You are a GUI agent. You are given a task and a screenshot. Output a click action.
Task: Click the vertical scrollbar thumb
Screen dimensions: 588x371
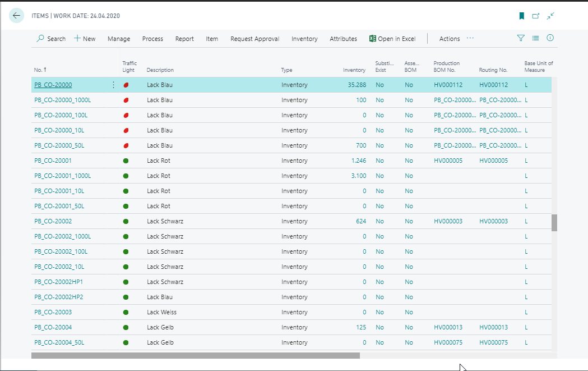pyautogui.click(x=554, y=223)
